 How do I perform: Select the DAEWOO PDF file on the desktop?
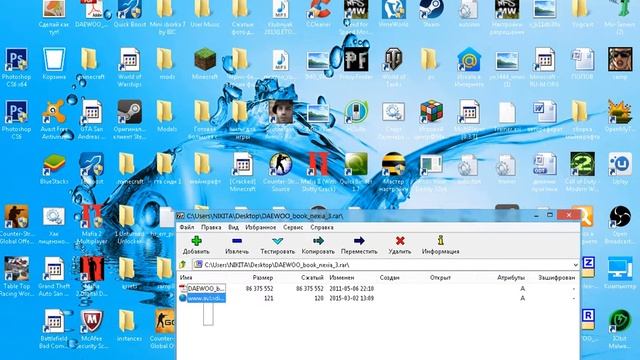pos(92,14)
